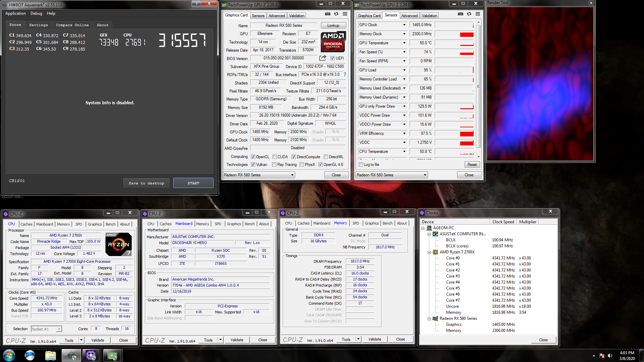
Task: Switch to Advanced tab in GPU-Z Graphics Card window
Action: pos(277,15)
